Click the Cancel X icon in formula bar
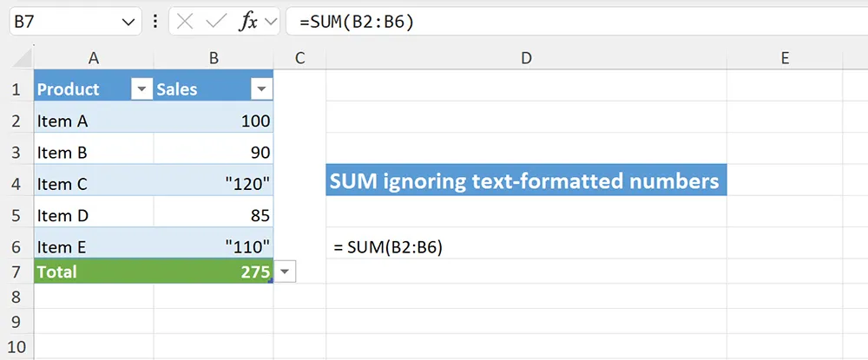Viewport: 868px width, 360px height. click(184, 23)
